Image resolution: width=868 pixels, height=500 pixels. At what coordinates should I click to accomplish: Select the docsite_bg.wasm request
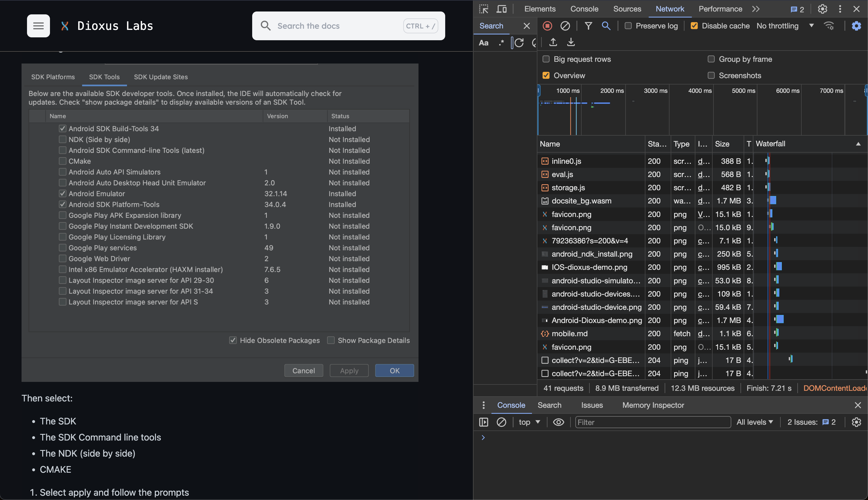pos(581,201)
